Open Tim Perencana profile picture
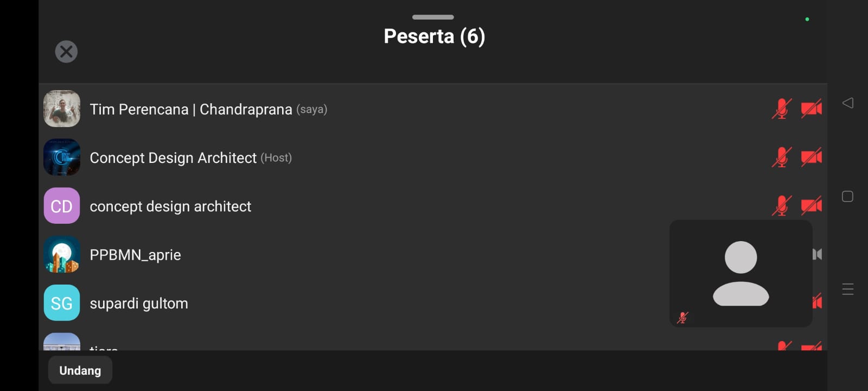This screenshot has width=868, height=391. [x=62, y=109]
